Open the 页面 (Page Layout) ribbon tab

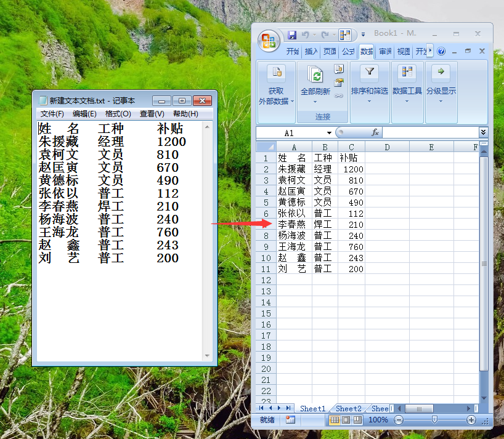(x=330, y=51)
